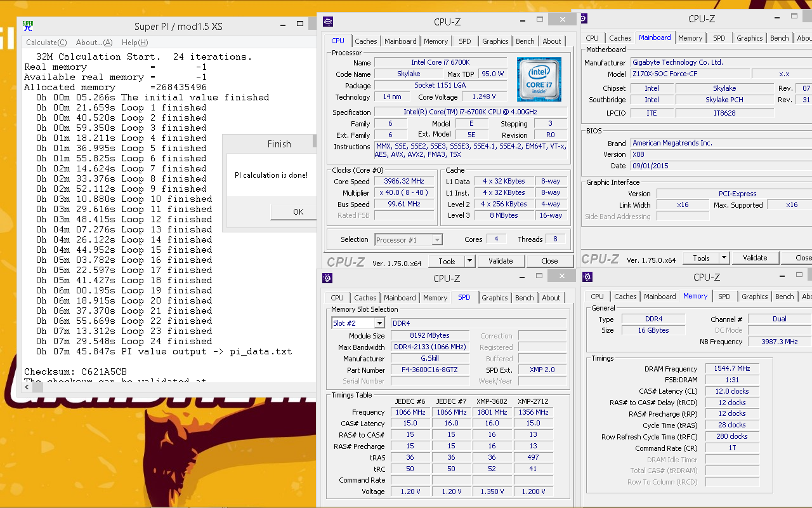Switch to Caches tab in the Mainboard window

click(620, 38)
